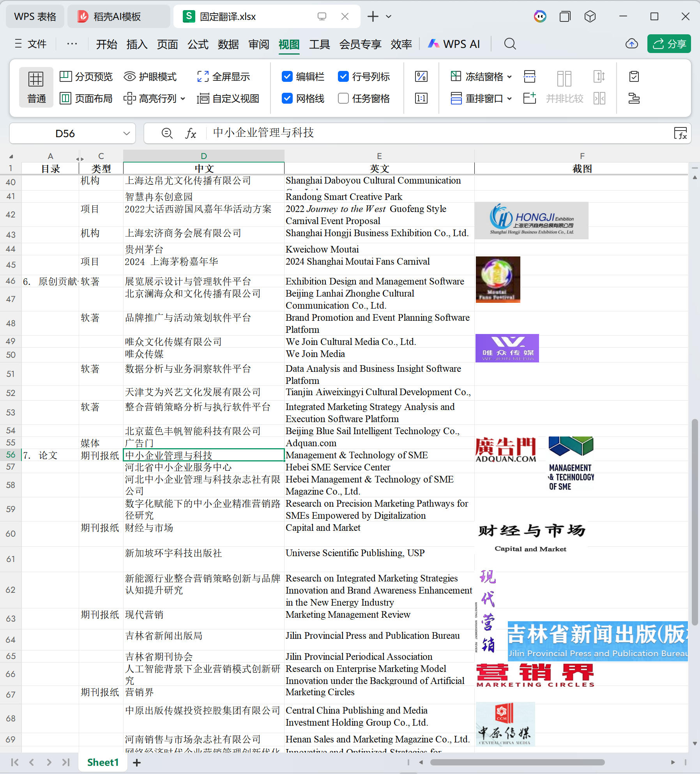700x774 pixels.
Task: Click the 1:1 zoom to 100% icon
Action: click(x=421, y=98)
